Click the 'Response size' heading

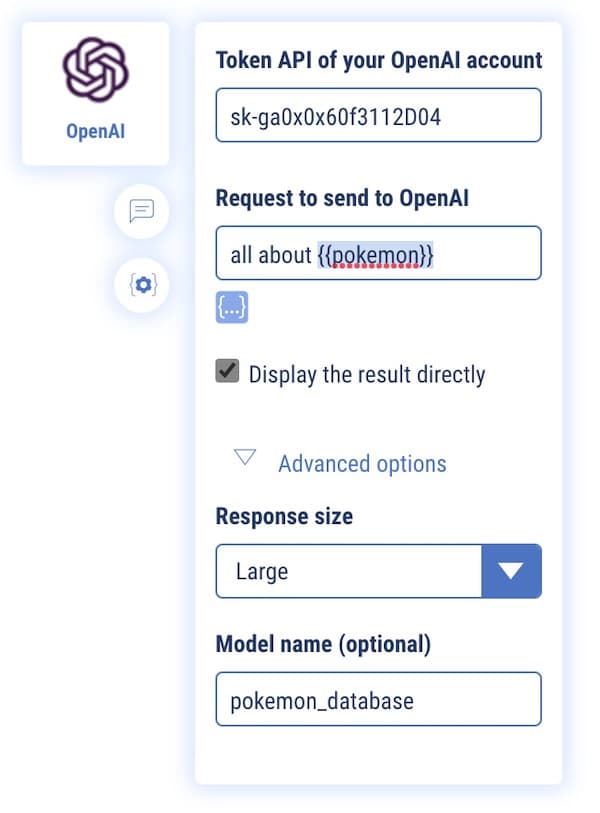[x=284, y=517]
